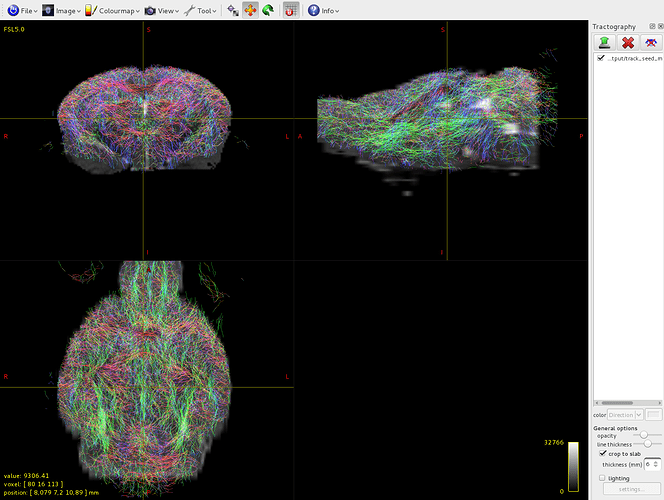Select the set focus mode icon
The height and width of the screenshot is (500, 664).
[x=232, y=11]
